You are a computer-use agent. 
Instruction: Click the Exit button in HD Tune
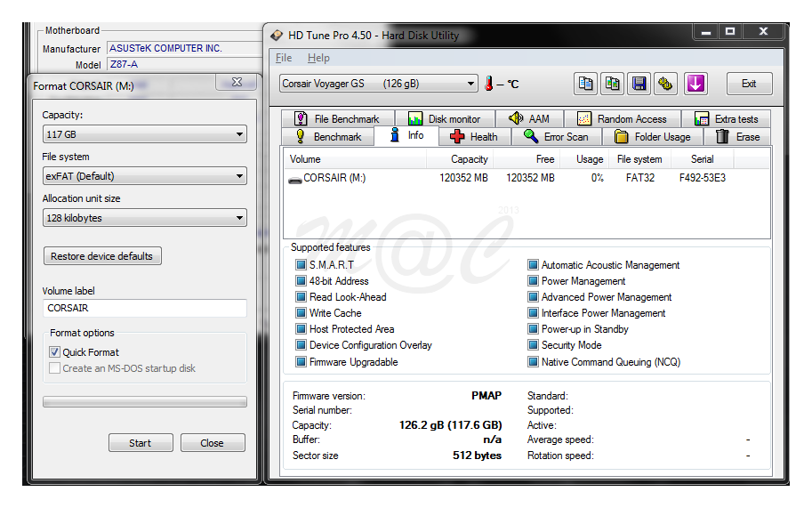pos(750,84)
